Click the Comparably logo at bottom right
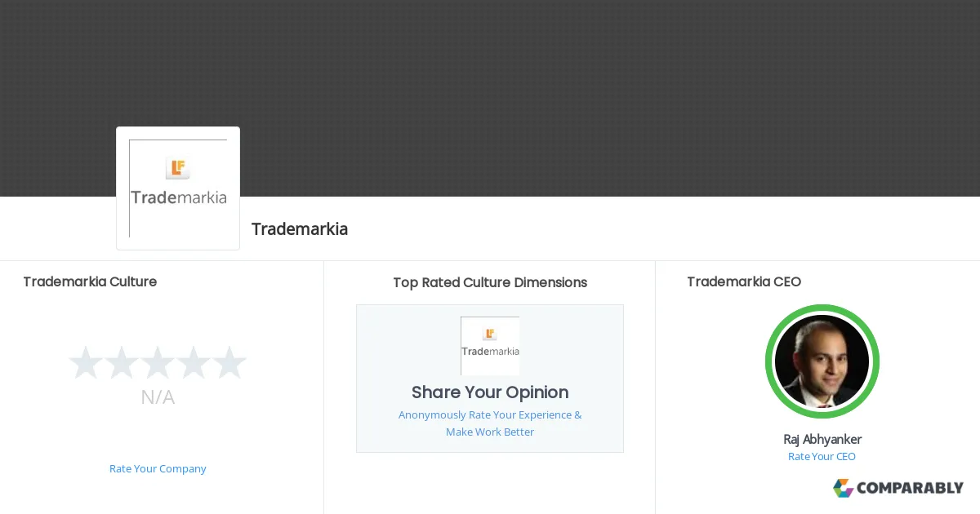The height and width of the screenshot is (514, 980). coord(898,488)
